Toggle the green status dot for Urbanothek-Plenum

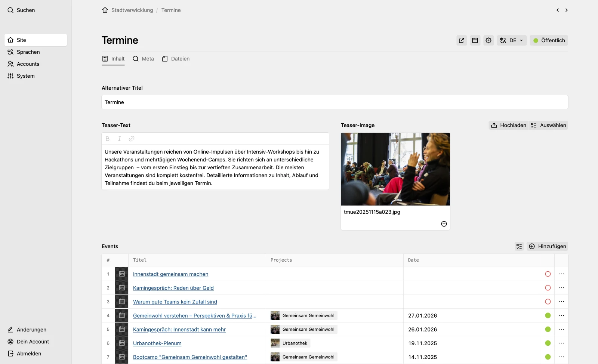(x=548, y=343)
